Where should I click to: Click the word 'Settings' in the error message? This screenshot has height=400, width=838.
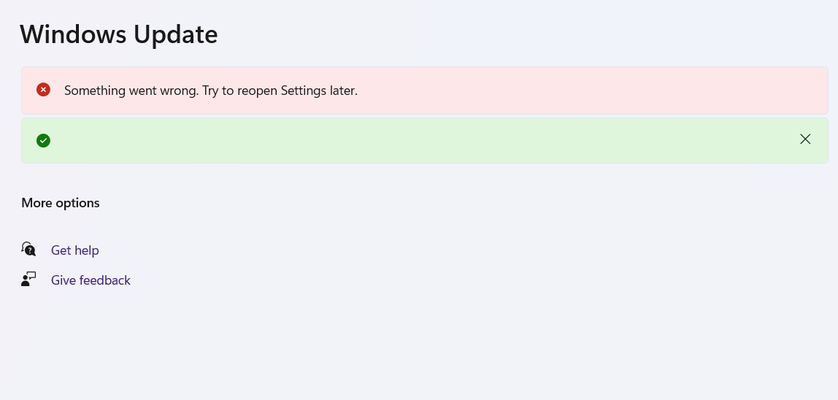[x=302, y=91]
